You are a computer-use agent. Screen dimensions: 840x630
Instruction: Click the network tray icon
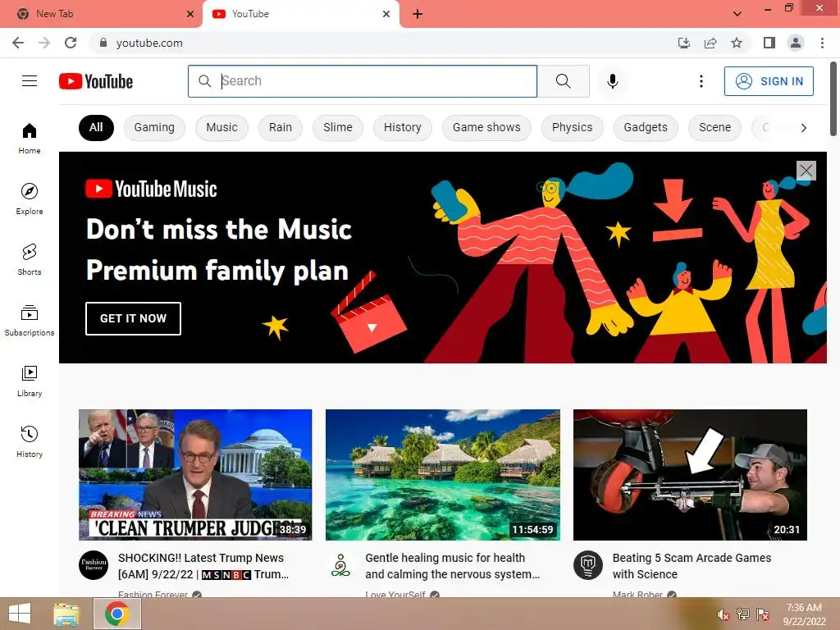tap(742, 614)
